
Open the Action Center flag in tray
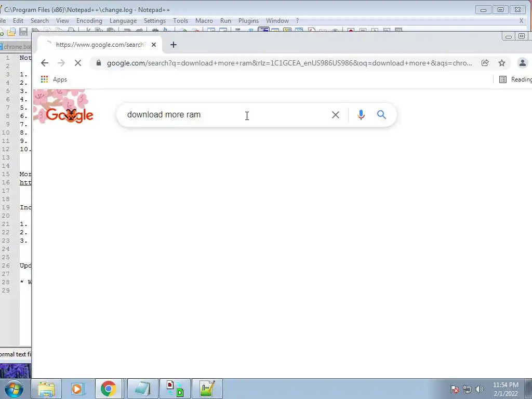pyautogui.click(x=455, y=389)
